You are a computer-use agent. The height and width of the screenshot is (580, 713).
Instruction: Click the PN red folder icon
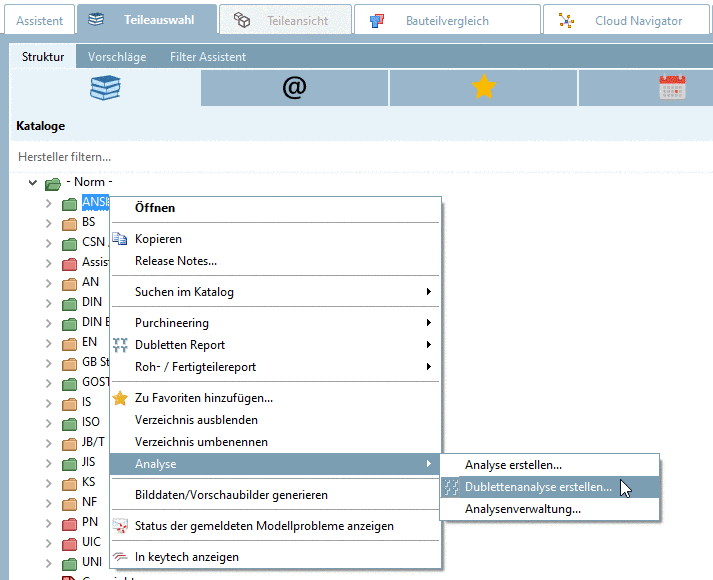(x=69, y=524)
